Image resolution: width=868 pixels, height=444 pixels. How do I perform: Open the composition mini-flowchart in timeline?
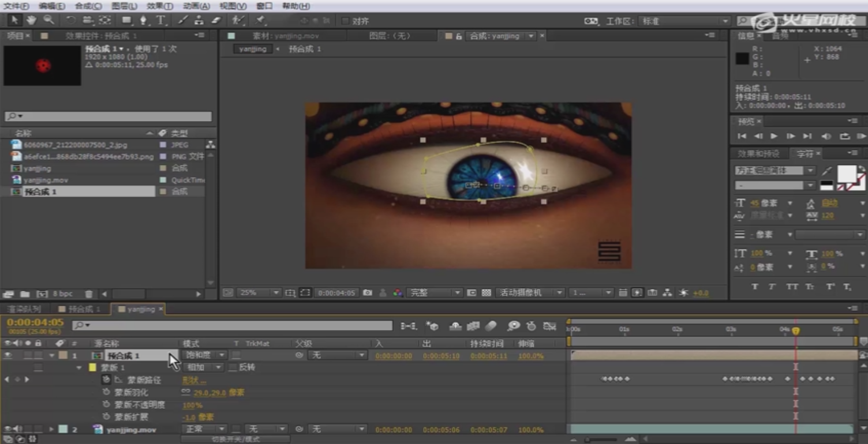[x=409, y=326]
